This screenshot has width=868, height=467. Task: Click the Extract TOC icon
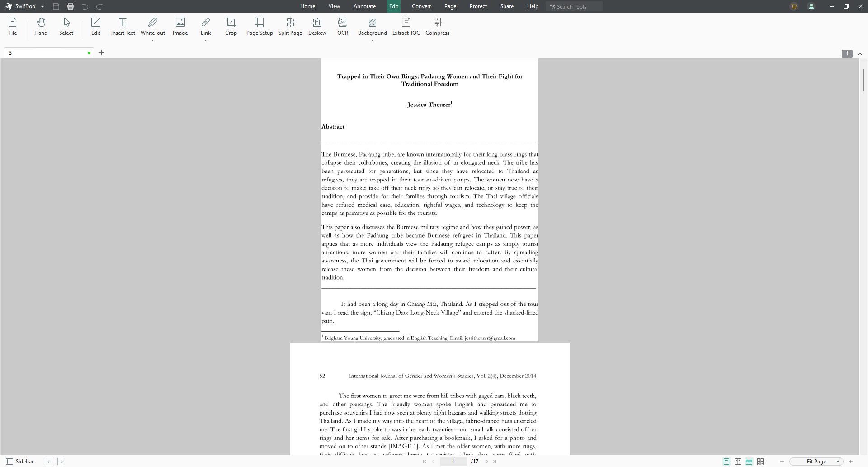(x=406, y=26)
